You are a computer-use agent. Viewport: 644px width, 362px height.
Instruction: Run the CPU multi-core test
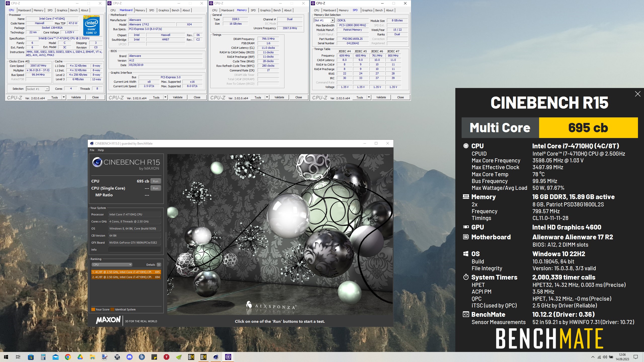tap(156, 181)
